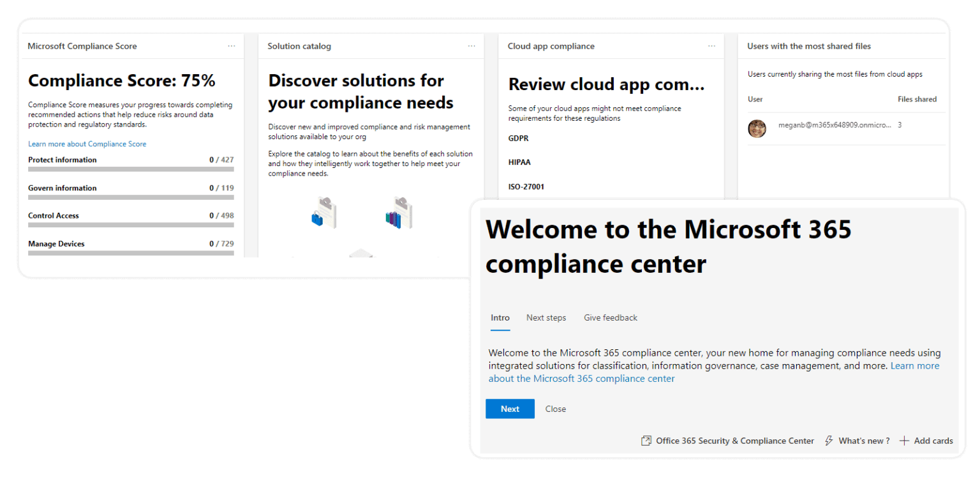The width and height of the screenshot is (980, 486).
Task: Open Solution catalog card ellipsis menu
Action: [471, 46]
